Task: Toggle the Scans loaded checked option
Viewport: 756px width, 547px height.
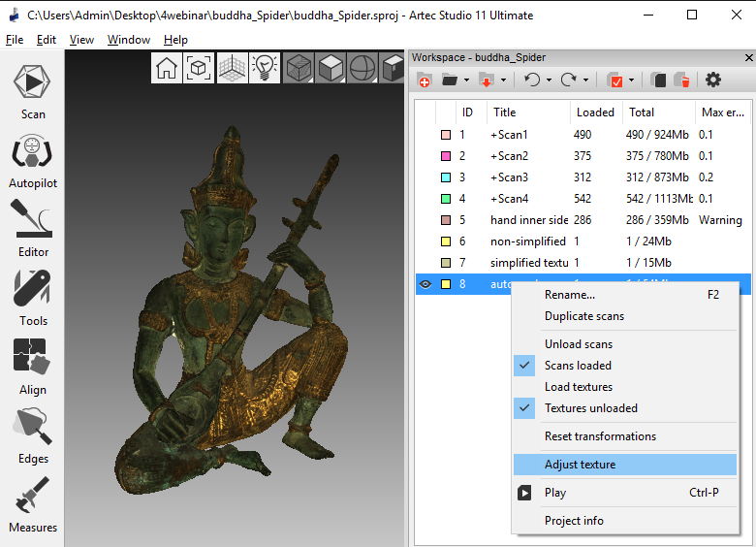Action: [625, 366]
